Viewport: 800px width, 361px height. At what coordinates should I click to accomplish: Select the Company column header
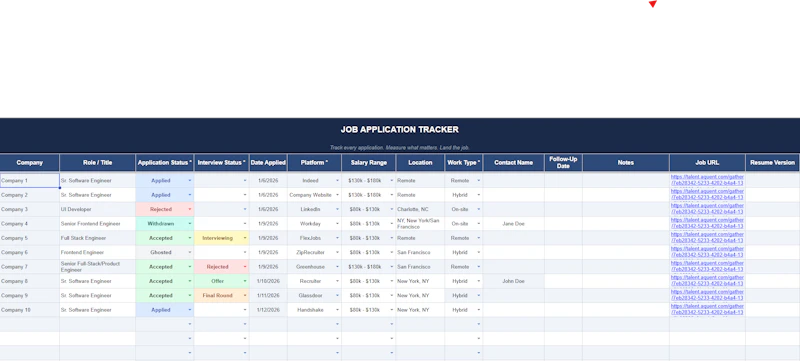30,163
